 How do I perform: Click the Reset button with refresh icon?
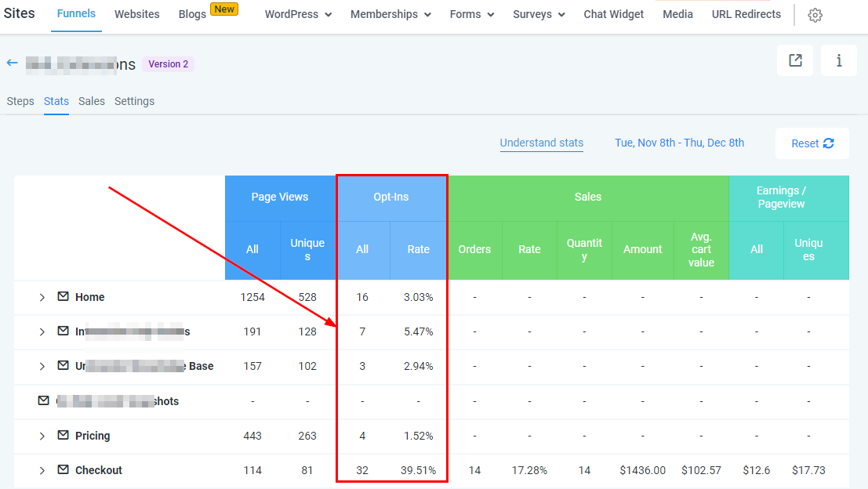[x=812, y=143]
